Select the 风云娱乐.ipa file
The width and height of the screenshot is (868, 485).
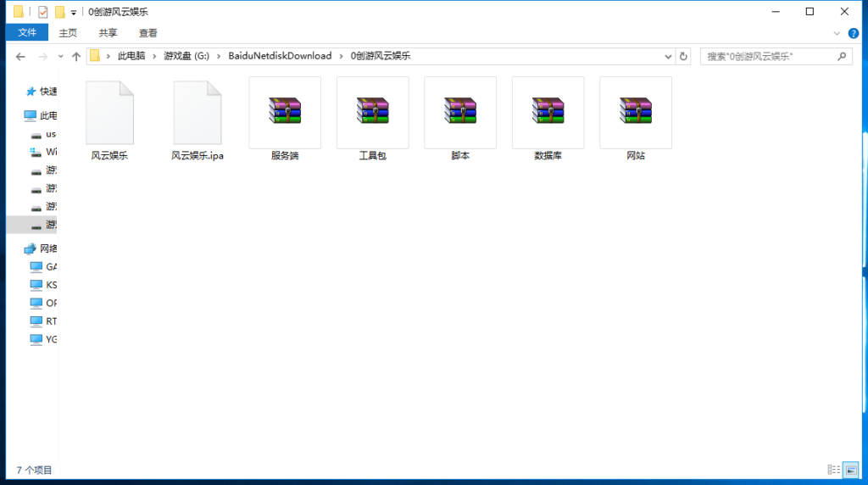tap(197, 114)
